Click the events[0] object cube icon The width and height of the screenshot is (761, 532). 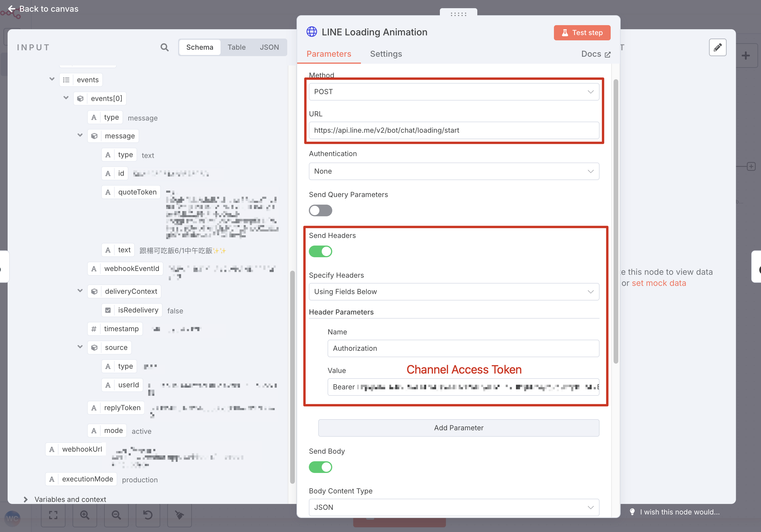80,99
